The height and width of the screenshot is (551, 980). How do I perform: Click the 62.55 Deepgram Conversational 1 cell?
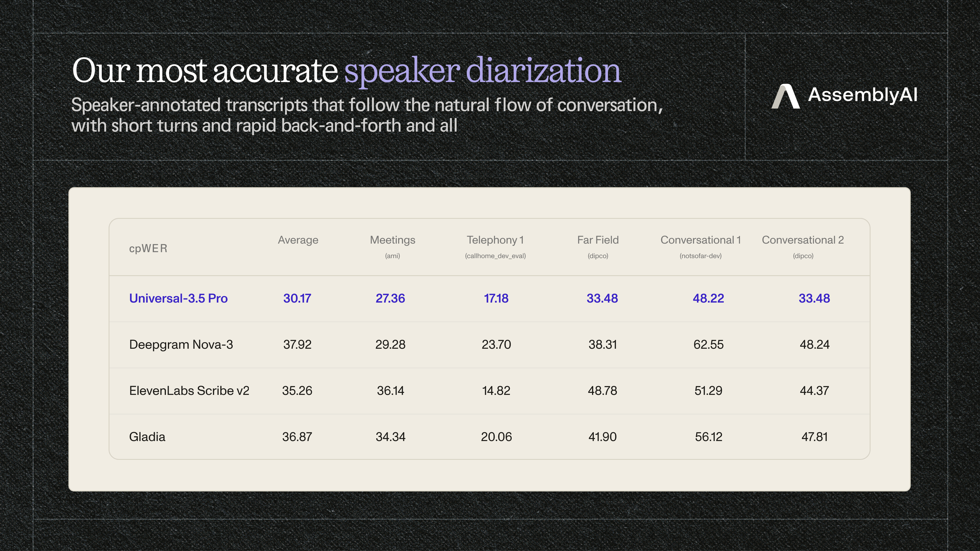708,344
